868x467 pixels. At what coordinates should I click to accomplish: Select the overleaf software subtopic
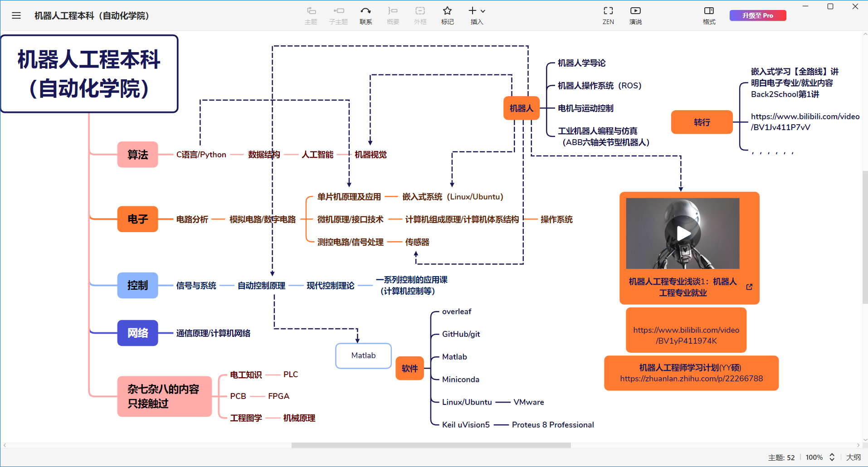pyautogui.click(x=457, y=311)
